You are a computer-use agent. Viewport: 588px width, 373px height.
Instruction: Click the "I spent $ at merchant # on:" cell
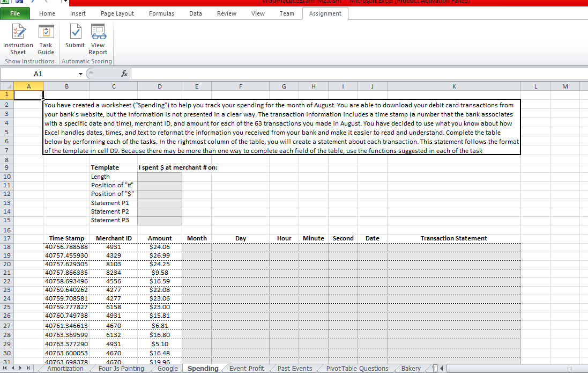click(178, 167)
